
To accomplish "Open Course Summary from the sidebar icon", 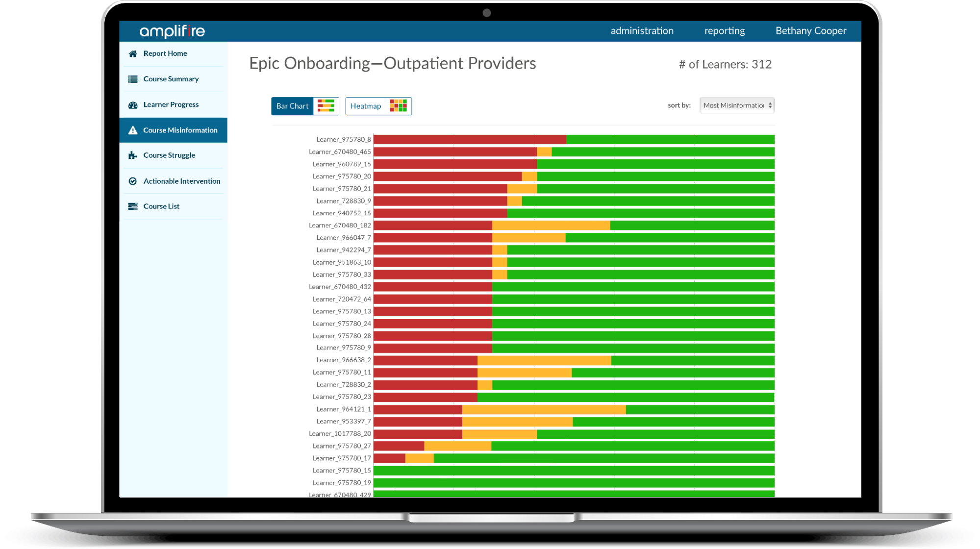I will tap(132, 79).
